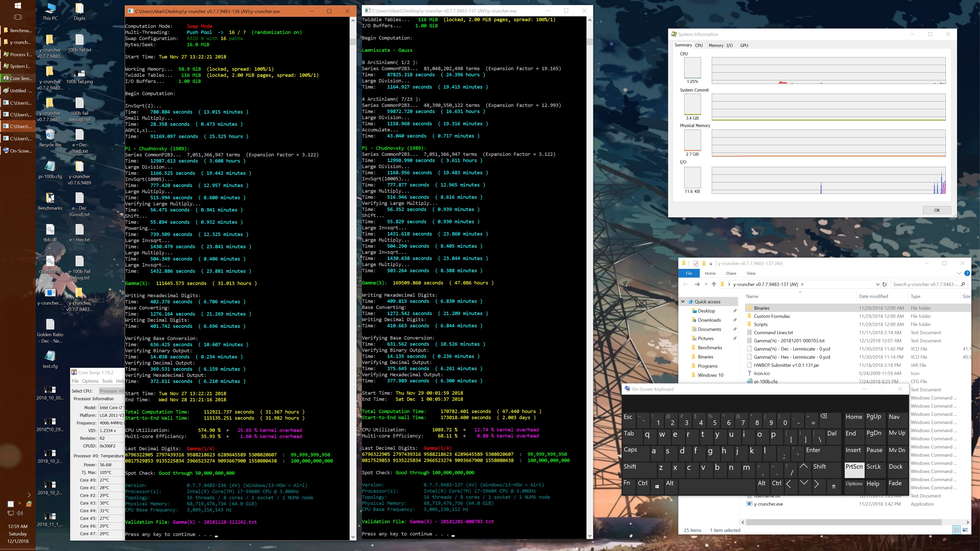Open the Task View icon in taskbar
Viewport: 980px width, 551px height.
click(18, 17)
